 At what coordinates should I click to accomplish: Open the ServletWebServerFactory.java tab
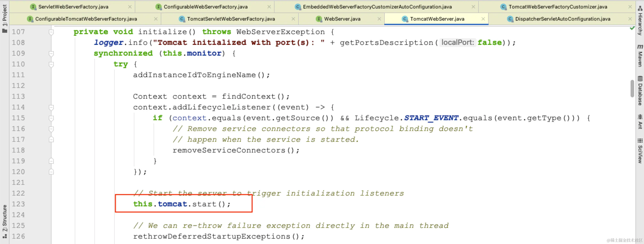coord(73,7)
